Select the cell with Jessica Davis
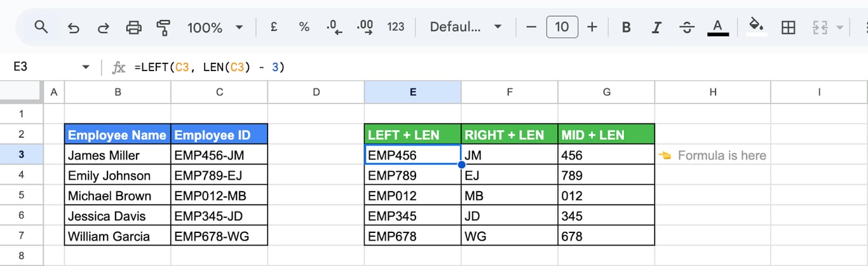The width and height of the screenshot is (868, 266). (118, 216)
